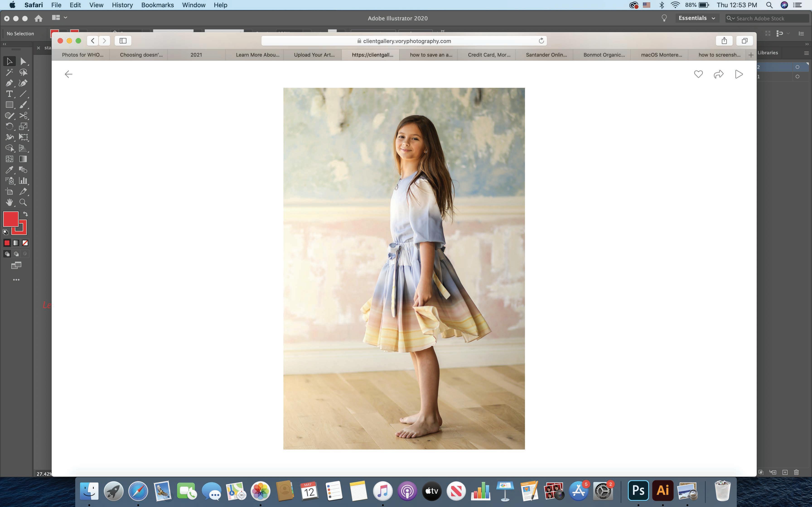
Task: Click the heart favorite icon
Action: pyautogui.click(x=698, y=74)
